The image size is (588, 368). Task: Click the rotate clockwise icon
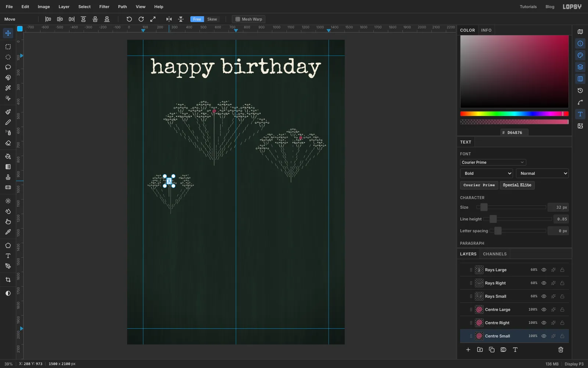141,19
